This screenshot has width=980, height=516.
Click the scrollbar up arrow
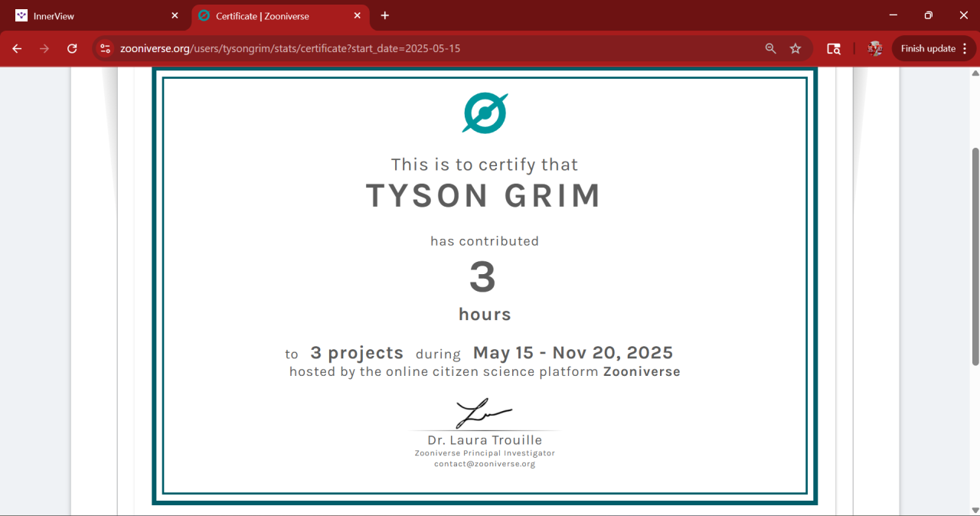point(975,73)
